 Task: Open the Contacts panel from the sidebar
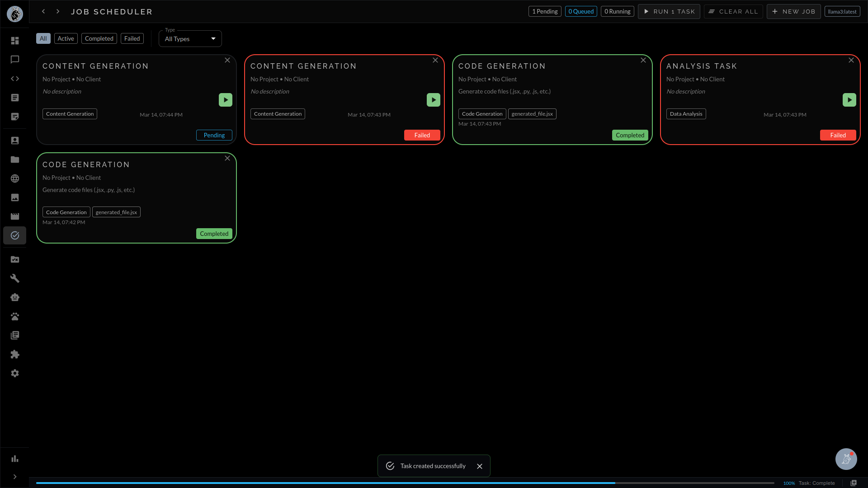[15, 141]
